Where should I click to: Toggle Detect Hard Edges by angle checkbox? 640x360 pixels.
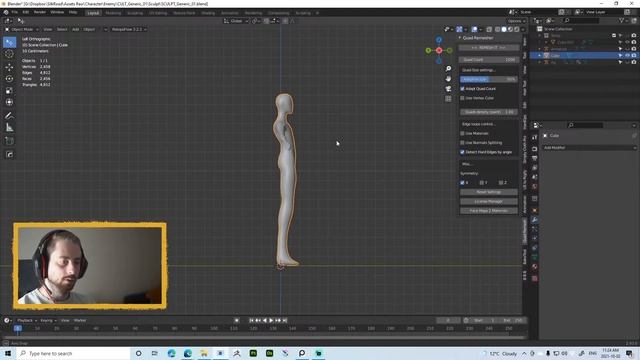[x=462, y=152]
